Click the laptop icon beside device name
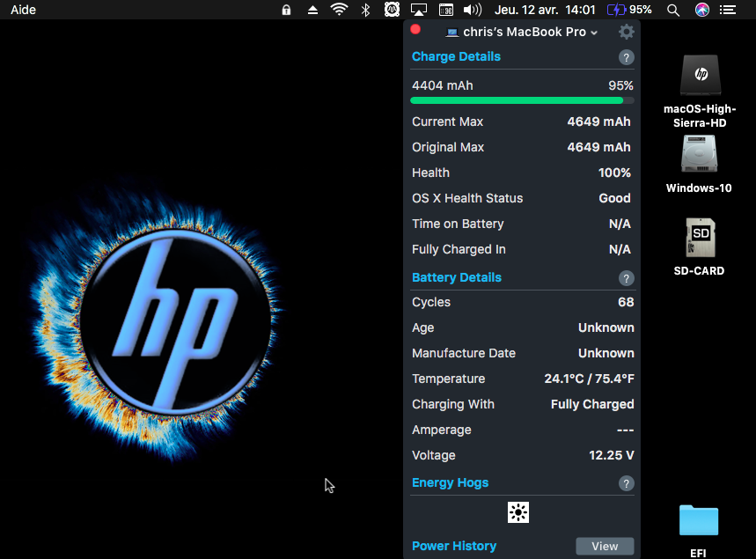The image size is (756, 559). (451, 33)
